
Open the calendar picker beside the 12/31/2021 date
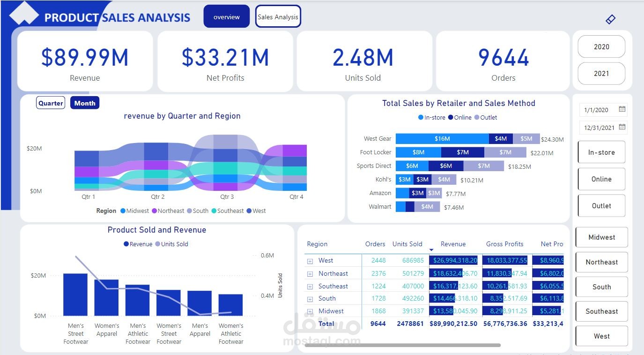tap(622, 127)
